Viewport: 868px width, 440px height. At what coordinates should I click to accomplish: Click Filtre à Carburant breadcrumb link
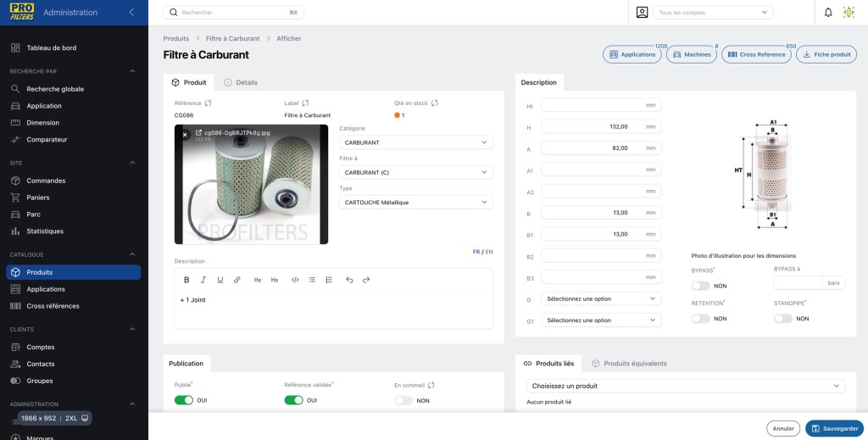pos(232,39)
